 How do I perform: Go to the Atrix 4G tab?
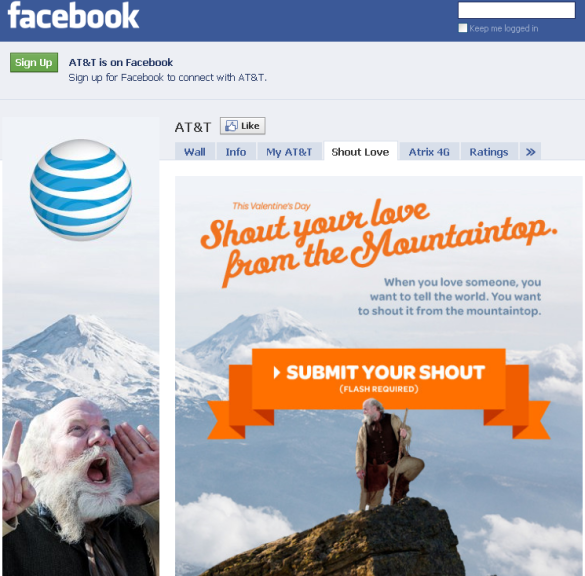tap(429, 152)
